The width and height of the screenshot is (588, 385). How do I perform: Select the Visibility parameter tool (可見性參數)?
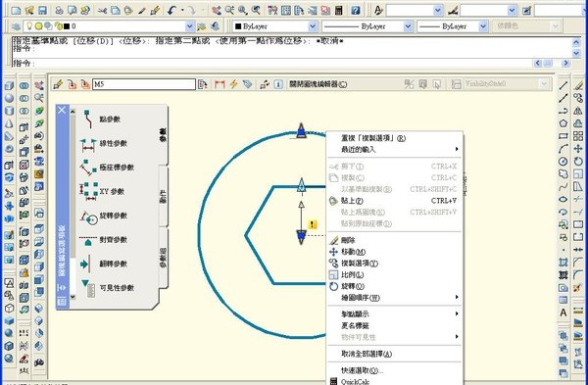pos(107,288)
